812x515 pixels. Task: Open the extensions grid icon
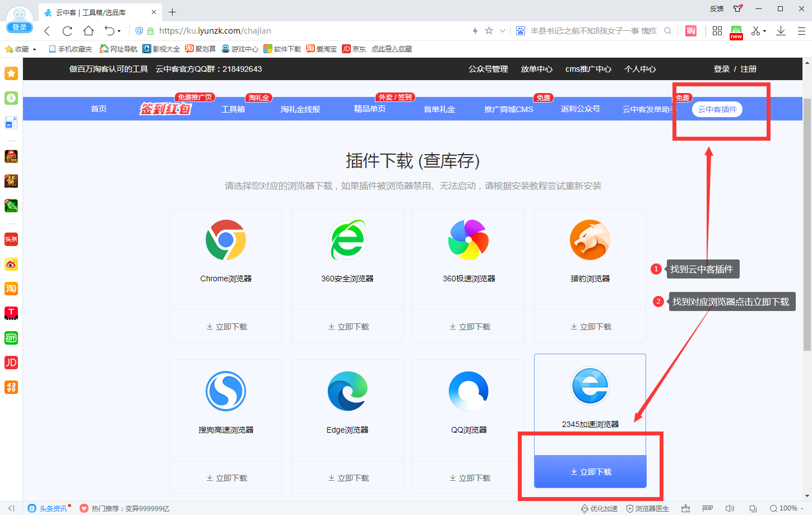[x=717, y=31]
